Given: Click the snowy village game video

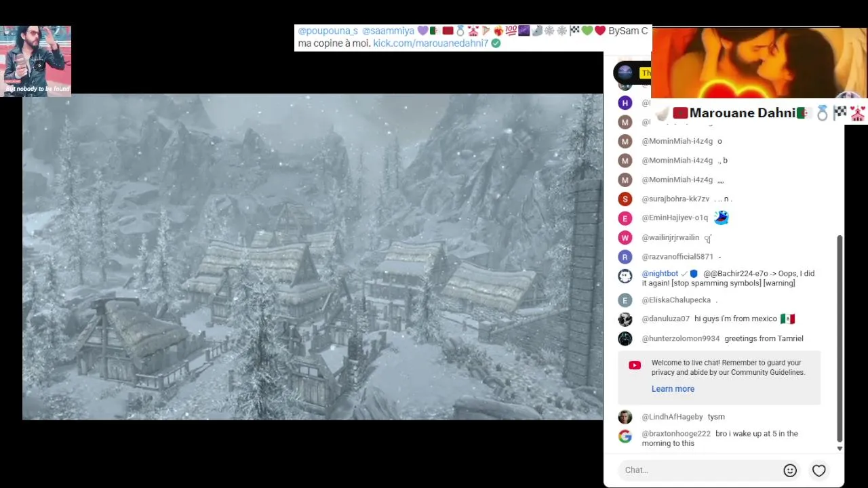Looking at the screenshot, I should (313, 257).
